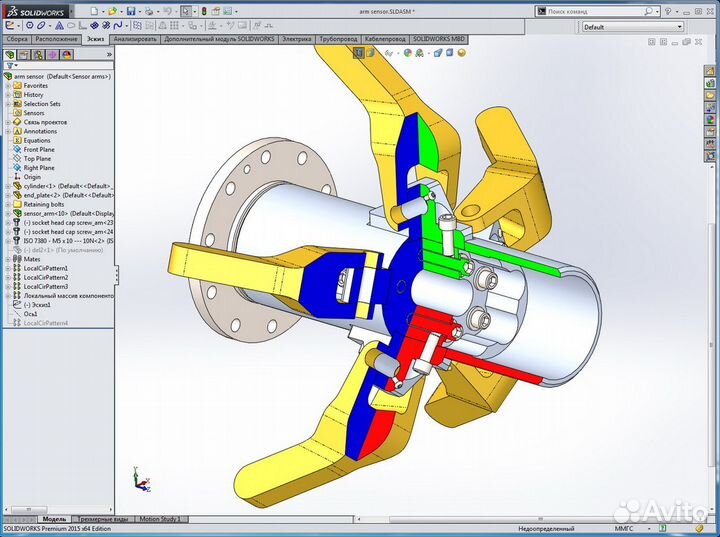Screen dimensions: 720x537
Task: Open the FeatureManager design tree tab icon
Action: pyautogui.click(x=11, y=55)
